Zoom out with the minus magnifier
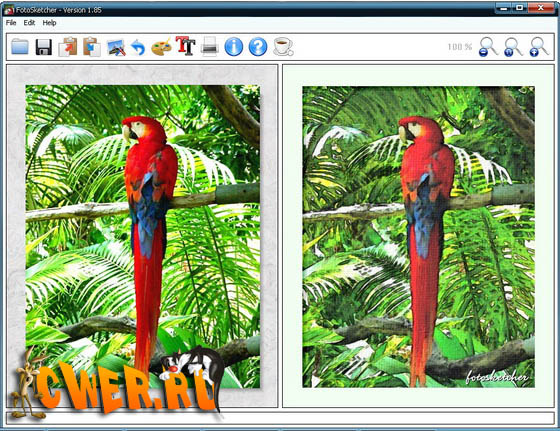560x431 pixels. (x=488, y=47)
